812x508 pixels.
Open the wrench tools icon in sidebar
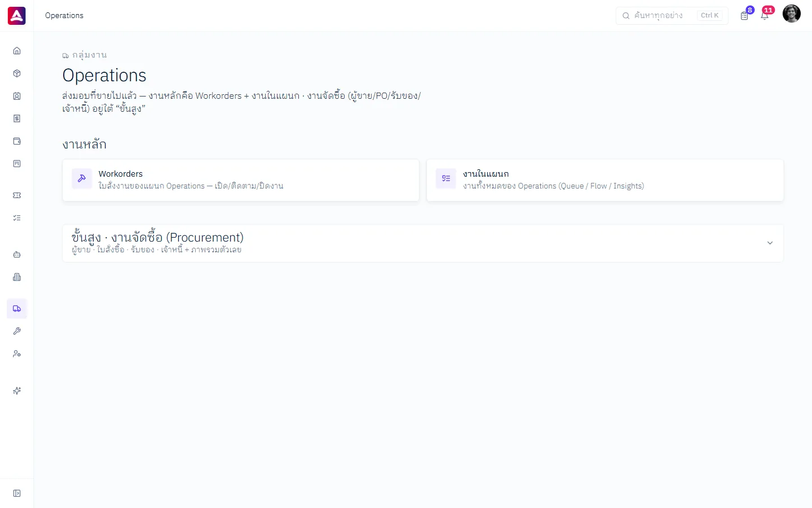(17, 331)
